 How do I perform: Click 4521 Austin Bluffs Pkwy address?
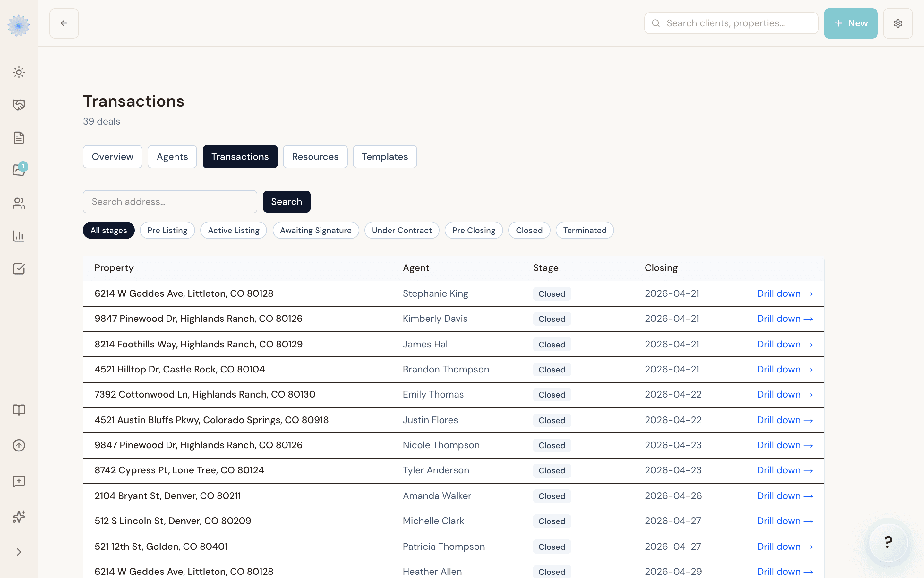click(x=211, y=420)
